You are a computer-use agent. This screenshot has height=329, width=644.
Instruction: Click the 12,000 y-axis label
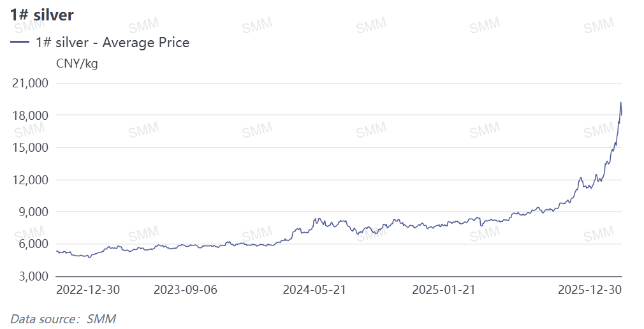point(31,180)
